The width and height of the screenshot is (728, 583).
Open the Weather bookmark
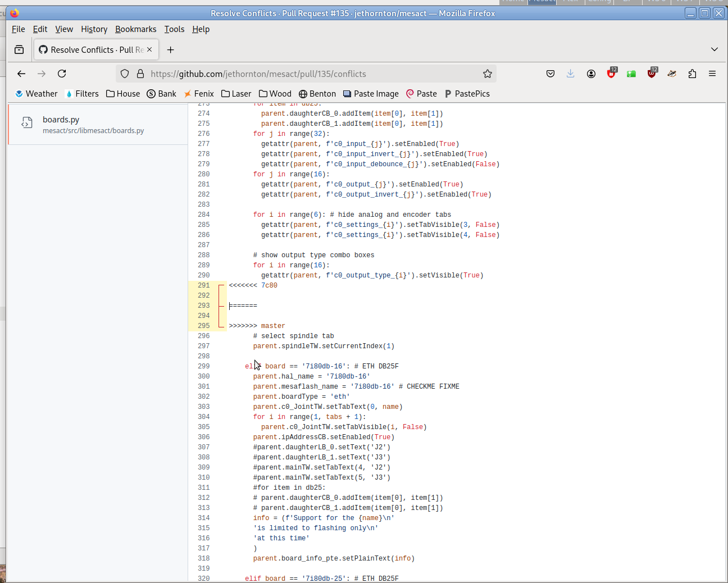pyautogui.click(x=37, y=94)
